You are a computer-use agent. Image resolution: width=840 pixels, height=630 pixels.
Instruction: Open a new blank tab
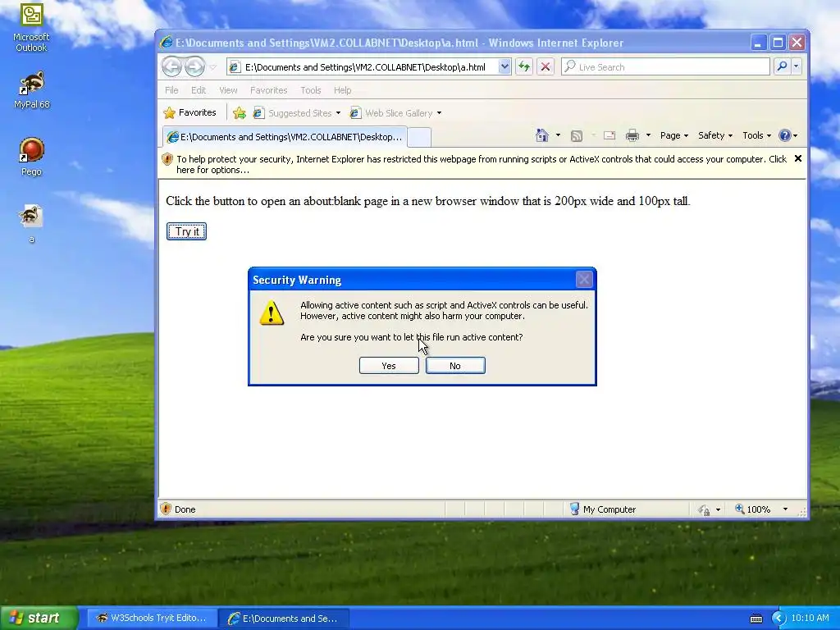[x=419, y=137]
